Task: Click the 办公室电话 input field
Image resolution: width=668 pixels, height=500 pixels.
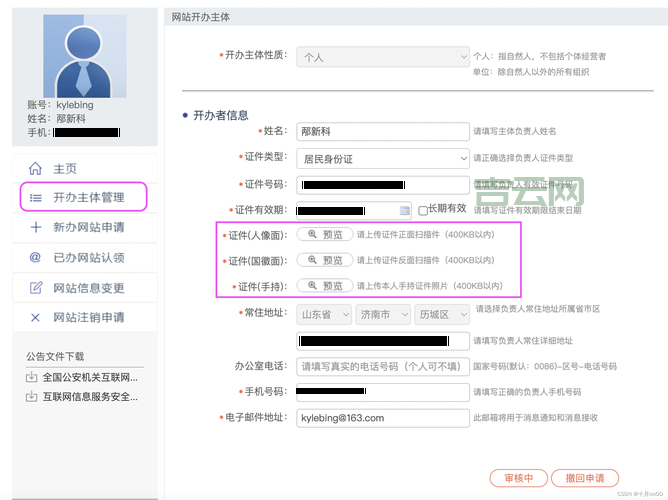Action: [383, 366]
